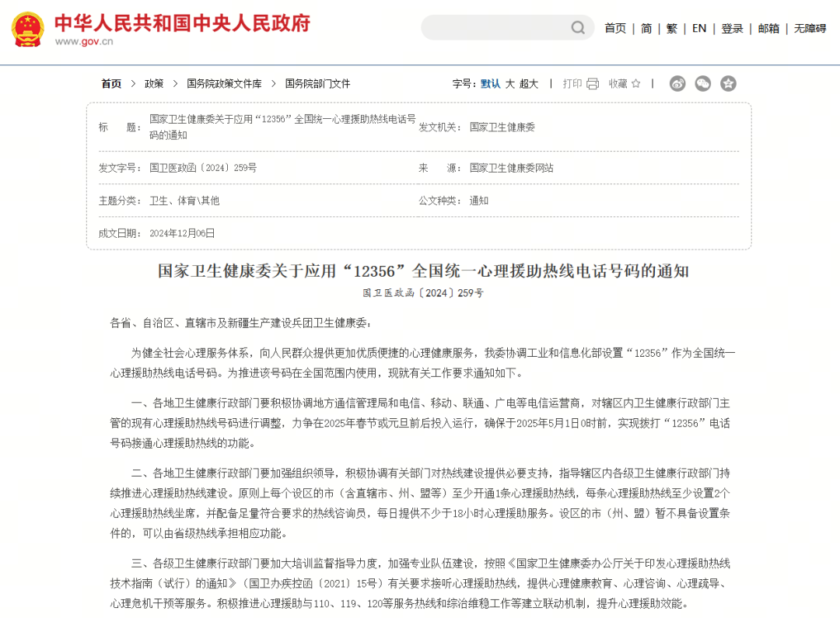Select 大 font size

pyautogui.click(x=510, y=83)
